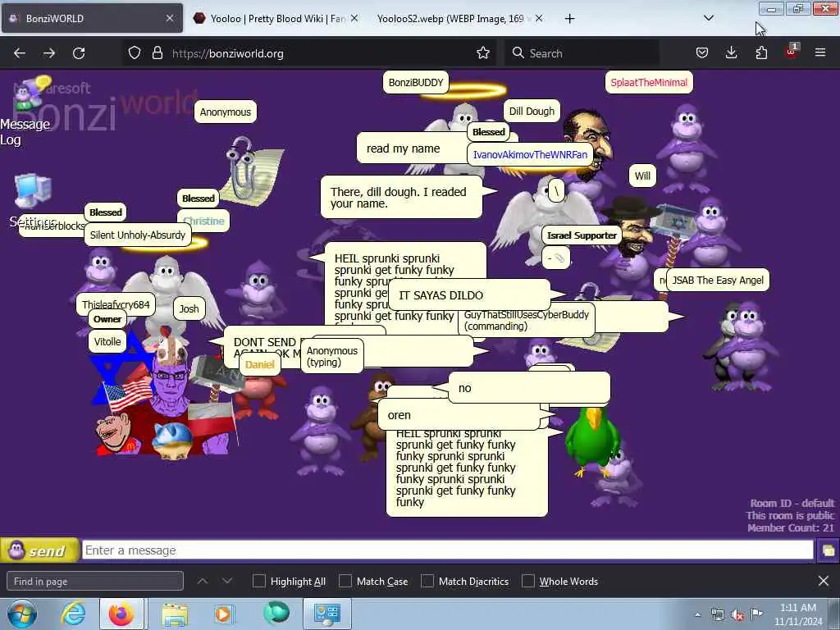Open the Windows Start orb
The image size is (840, 630).
pyautogui.click(x=22, y=614)
